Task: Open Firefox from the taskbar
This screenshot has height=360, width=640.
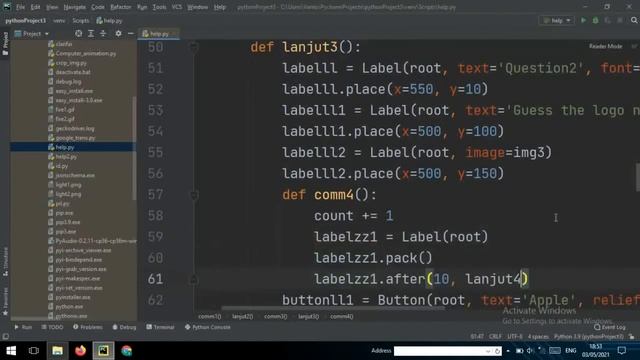Action: point(80,351)
